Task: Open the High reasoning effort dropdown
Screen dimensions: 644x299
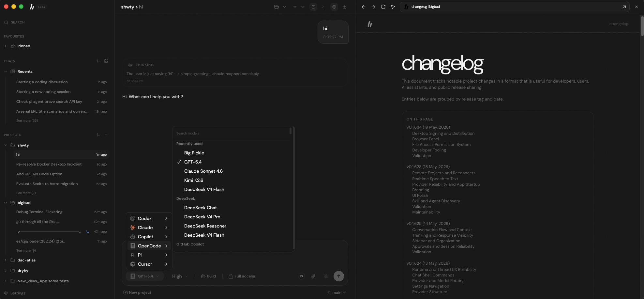Action: pyautogui.click(x=180, y=276)
